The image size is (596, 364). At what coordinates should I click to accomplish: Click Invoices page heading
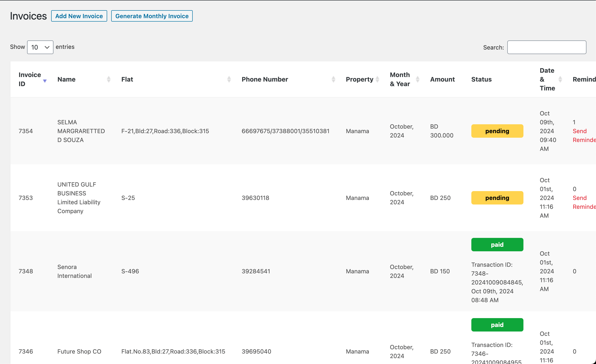pyautogui.click(x=28, y=16)
